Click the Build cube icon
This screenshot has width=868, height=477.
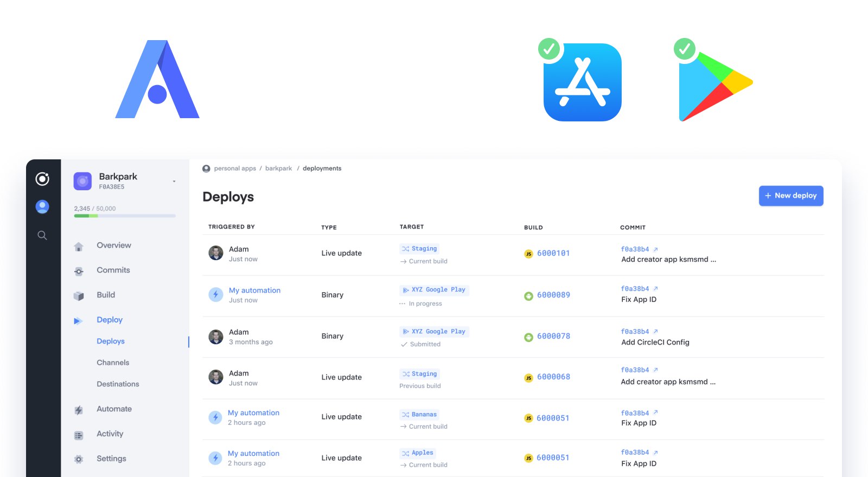tap(79, 296)
